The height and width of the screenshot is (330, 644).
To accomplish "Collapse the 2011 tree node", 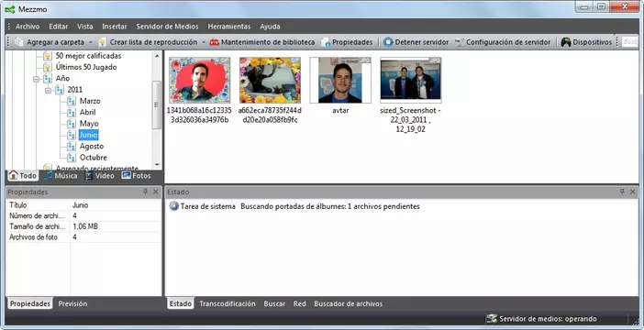I will pos(48,90).
